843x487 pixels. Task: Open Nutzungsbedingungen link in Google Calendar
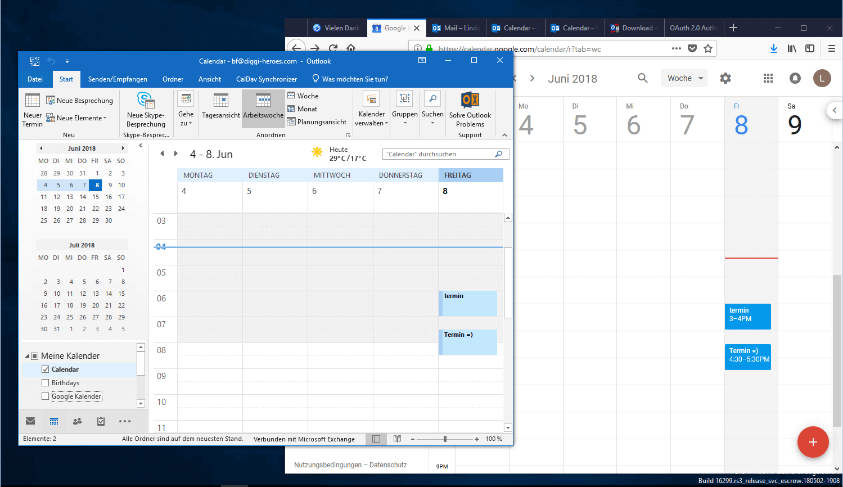pos(327,465)
